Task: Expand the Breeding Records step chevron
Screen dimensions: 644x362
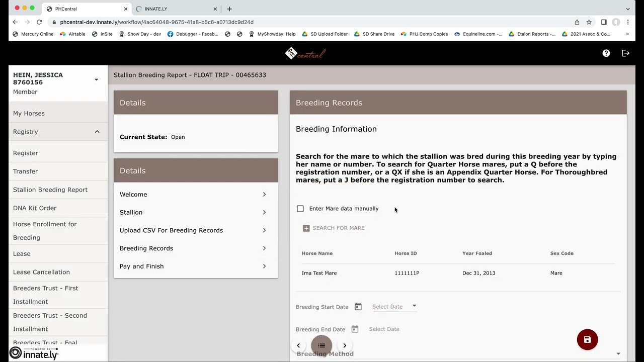Action: pyautogui.click(x=264, y=248)
